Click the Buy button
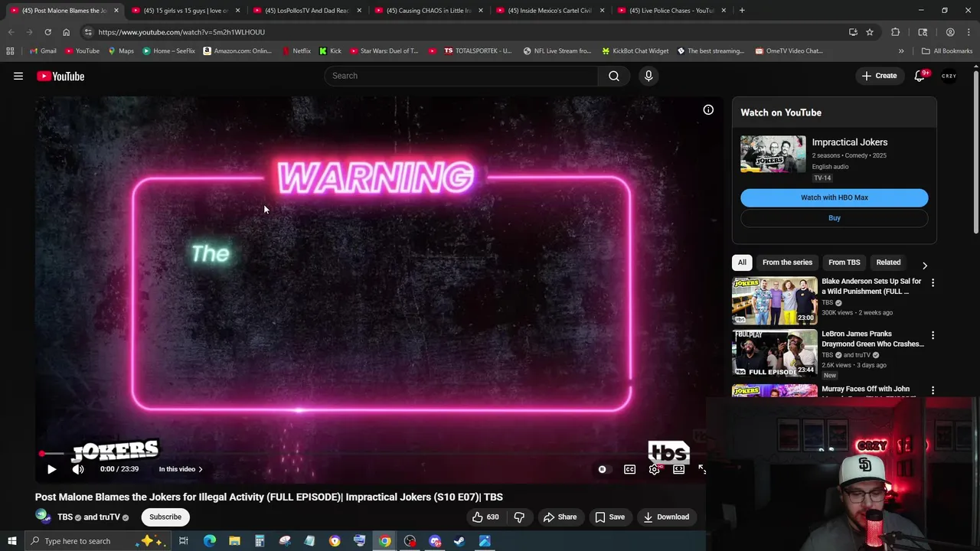 [x=834, y=218]
